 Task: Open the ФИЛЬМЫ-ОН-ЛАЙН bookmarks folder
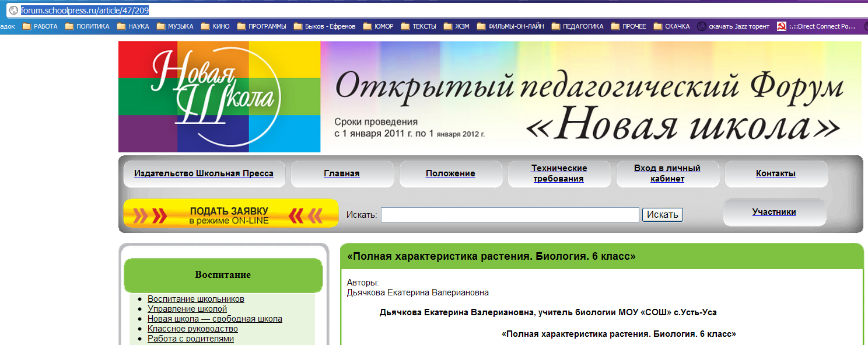point(510,26)
